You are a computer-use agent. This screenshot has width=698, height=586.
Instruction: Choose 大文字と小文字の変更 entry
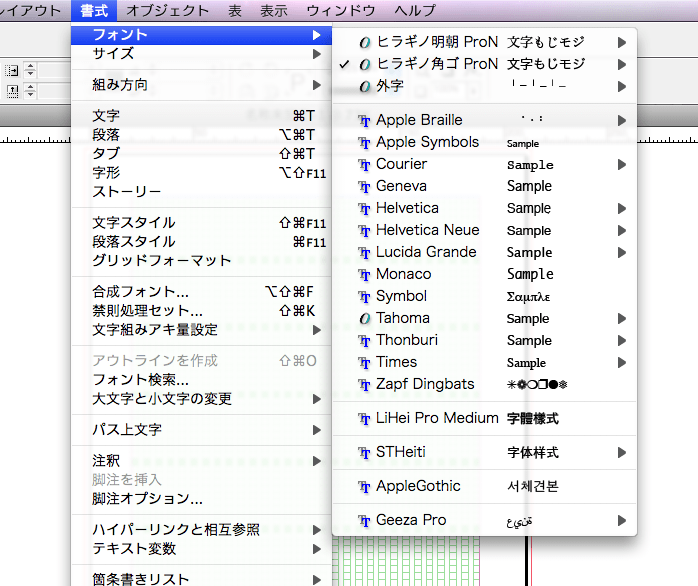(201, 399)
